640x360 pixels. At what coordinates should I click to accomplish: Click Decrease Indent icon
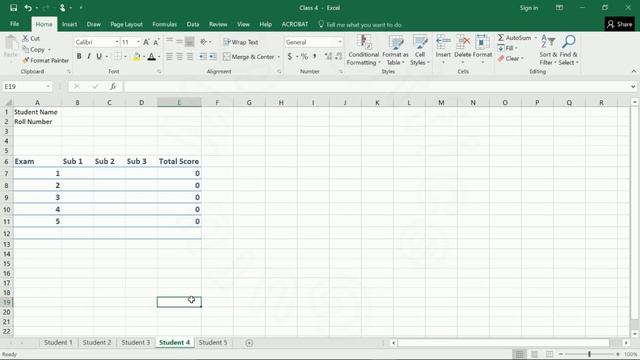(x=203, y=57)
